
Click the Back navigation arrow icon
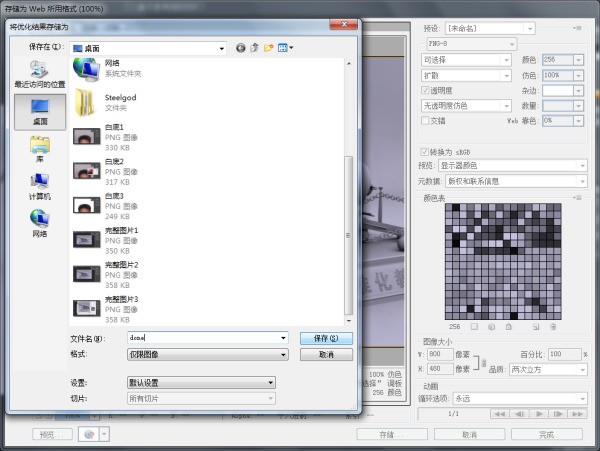coord(240,47)
